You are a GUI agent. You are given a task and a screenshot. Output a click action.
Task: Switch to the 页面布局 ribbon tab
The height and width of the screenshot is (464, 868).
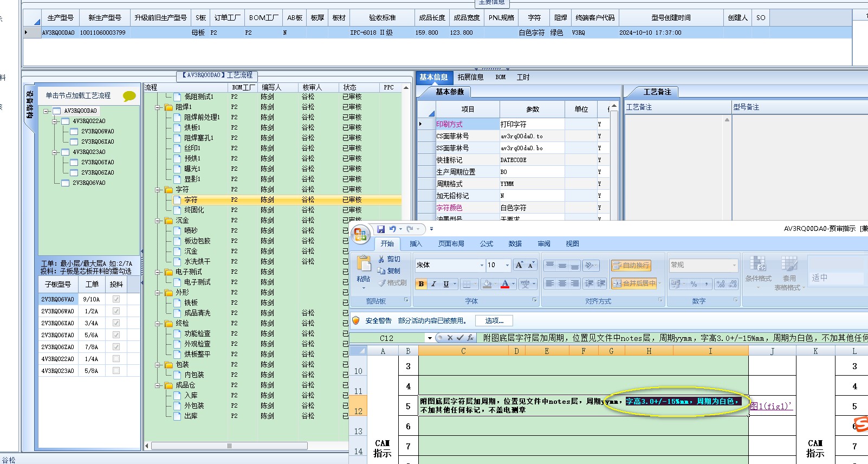(x=451, y=244)
